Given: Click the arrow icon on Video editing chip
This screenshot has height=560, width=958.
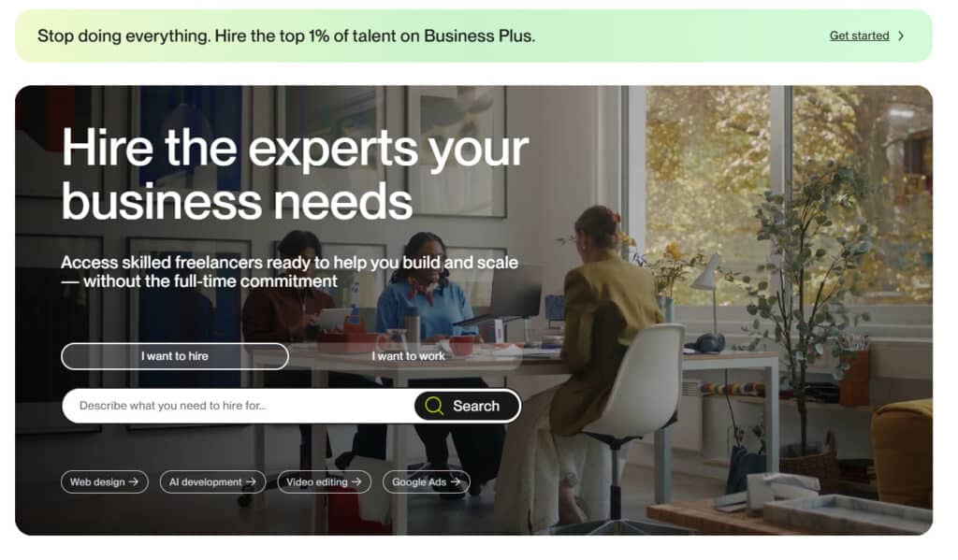Looking at the screenshot, I should [x=356, y=481].
